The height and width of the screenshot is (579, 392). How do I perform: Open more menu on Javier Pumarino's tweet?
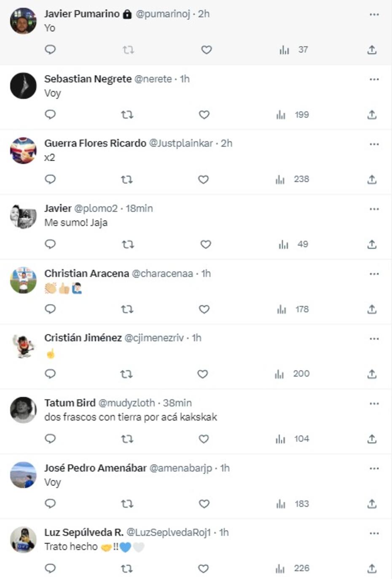374,14
